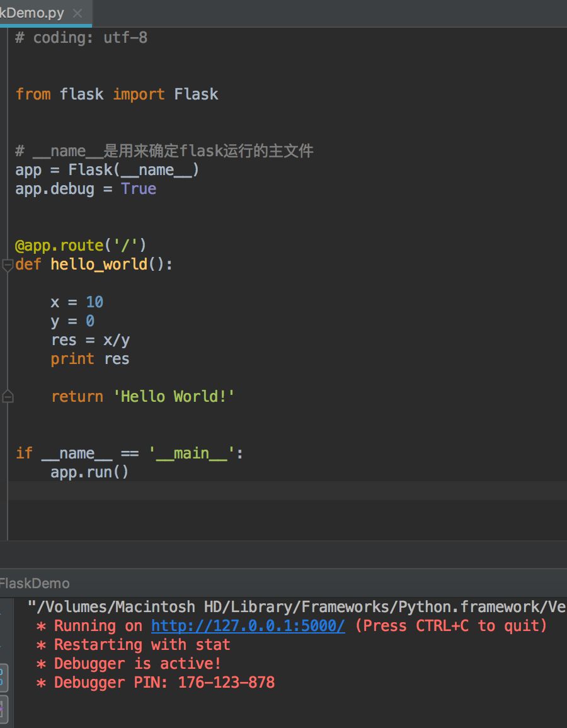Click the '# coding: utf-8' comment line
Viewport: 567px width, 728px height.
click(81, 38)
